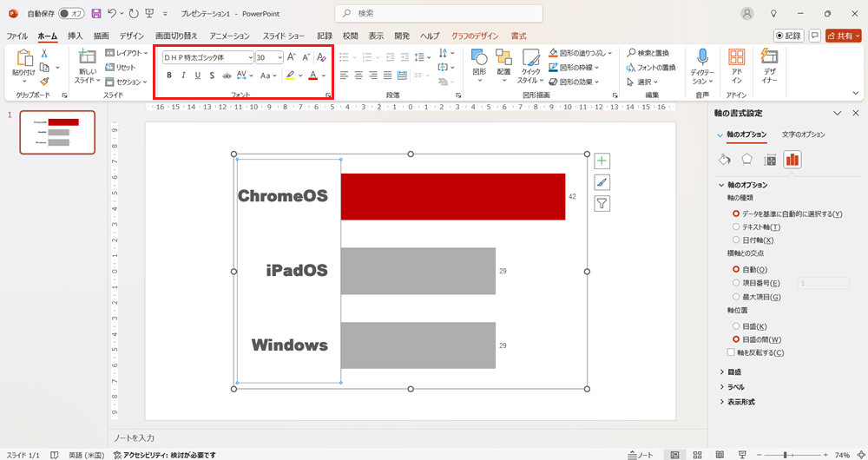The width and height of the screenshot is (868, 460).
Task: Select テキスト軸 radio button
Action: point(736,227)
